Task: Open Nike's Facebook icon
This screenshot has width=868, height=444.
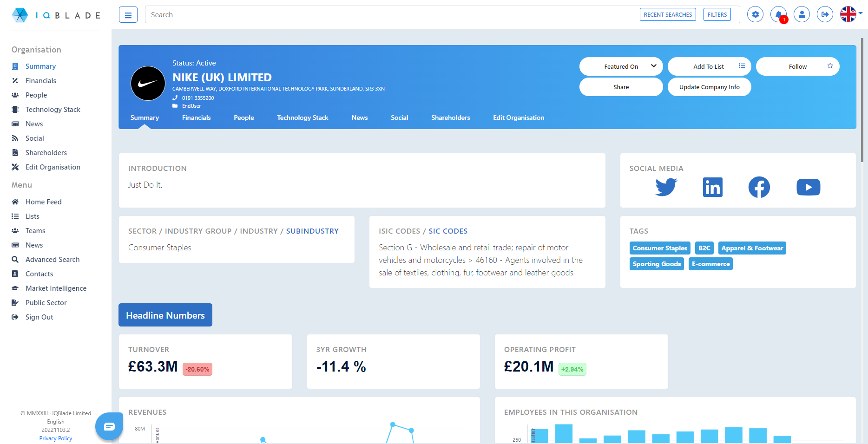Action: [759, 187]
